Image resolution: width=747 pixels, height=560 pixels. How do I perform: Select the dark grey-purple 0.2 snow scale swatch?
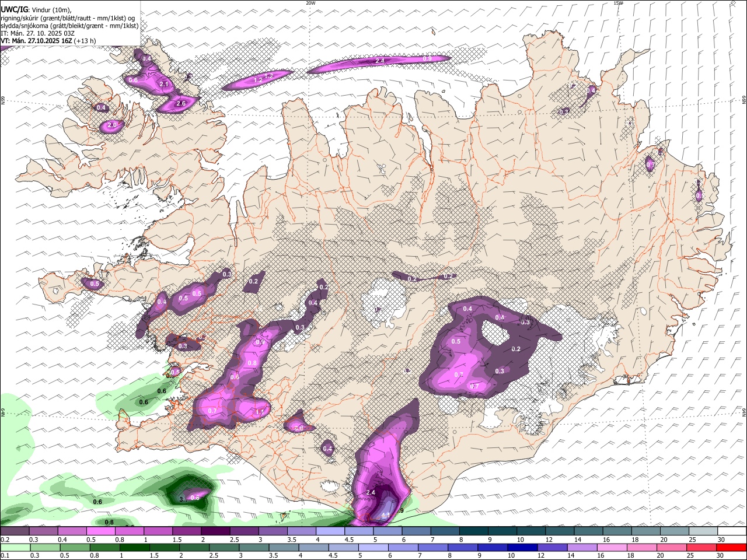(15, 531)
